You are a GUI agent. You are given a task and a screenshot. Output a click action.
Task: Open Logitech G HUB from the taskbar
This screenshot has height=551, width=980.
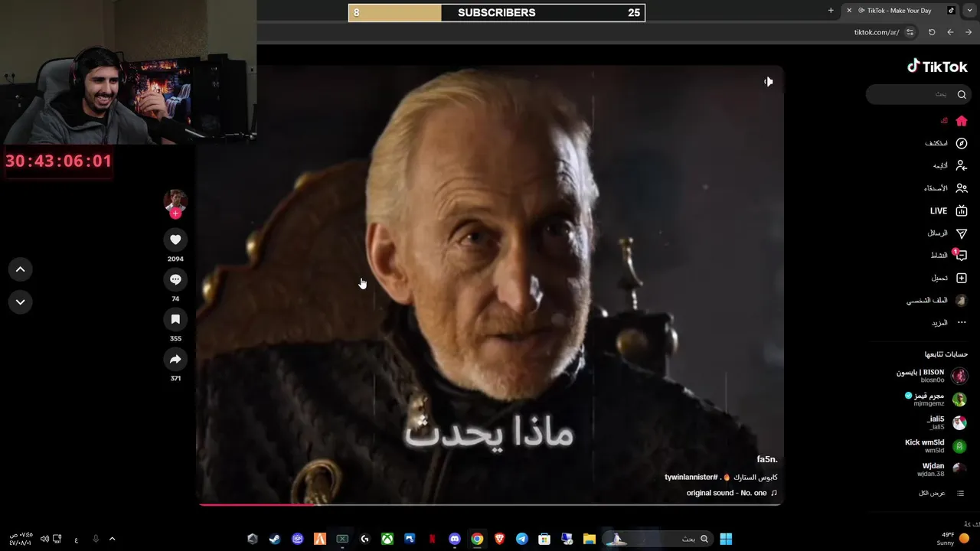point(365,539)
